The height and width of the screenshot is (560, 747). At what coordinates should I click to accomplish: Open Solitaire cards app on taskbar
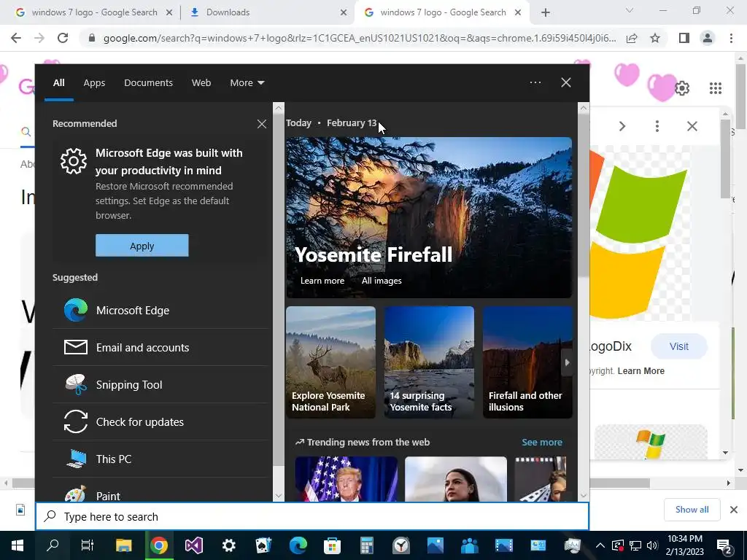coord(263,545)
